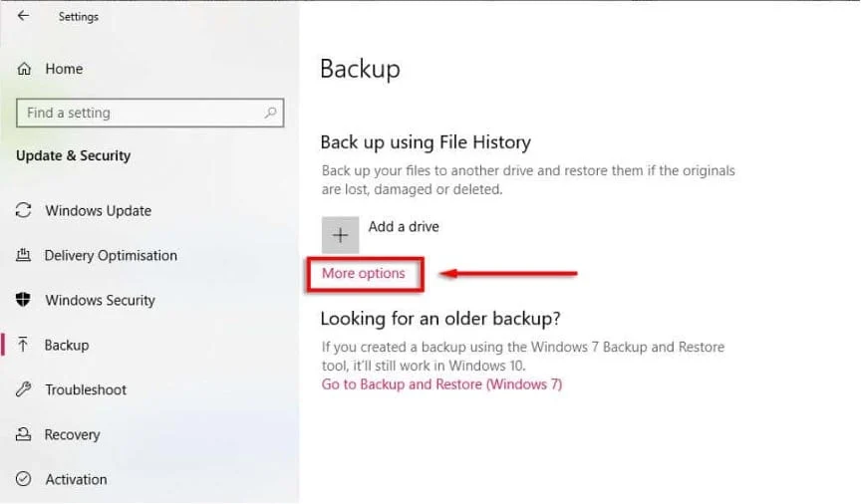861x504 pixels.
Task: Click the Delivery Optimisation icon
Action: [x=24, y=256]
